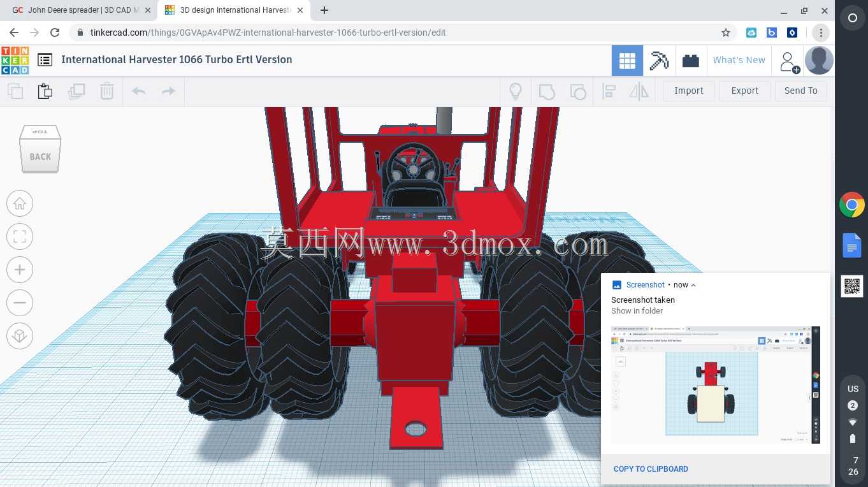Open the screenshot thumbnail preview
This screenshot has height=487, width=868.
pyautogui.click(x=716, y=385)
